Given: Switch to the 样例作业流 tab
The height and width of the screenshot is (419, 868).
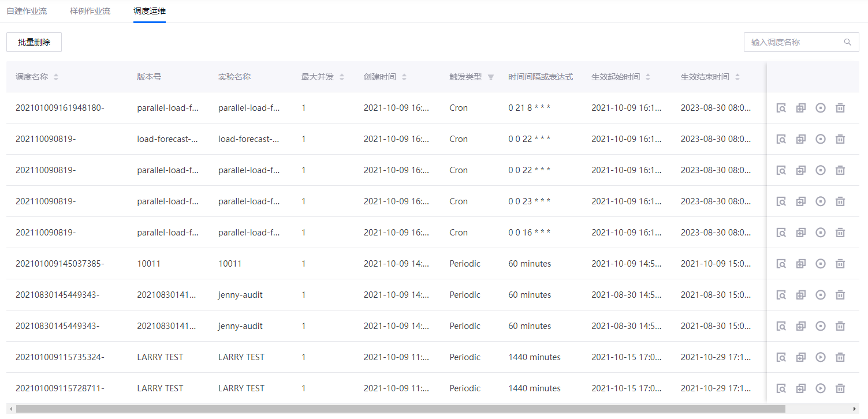Looking at the screenshot, I should click(x=90, y=11).
